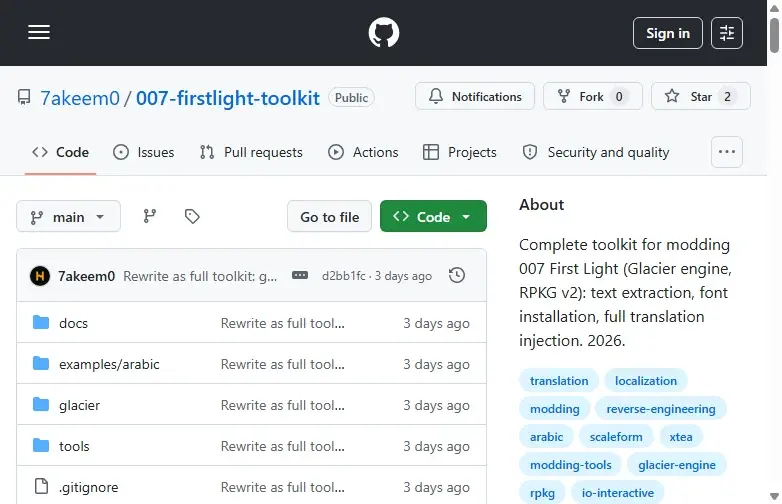Select the reverse-engineering topic tag
This screenshot has height=504, width=782.
click(x=661, y=409)
